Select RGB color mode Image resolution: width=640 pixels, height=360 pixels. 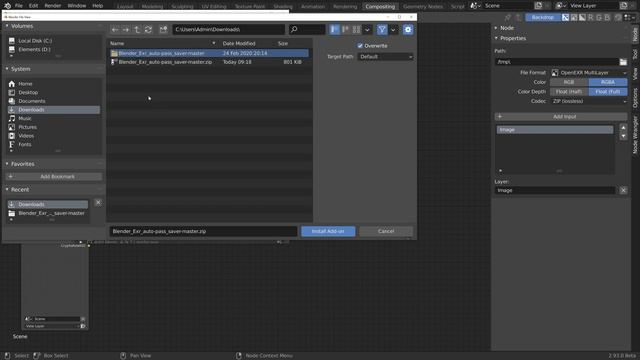(569, 82)
